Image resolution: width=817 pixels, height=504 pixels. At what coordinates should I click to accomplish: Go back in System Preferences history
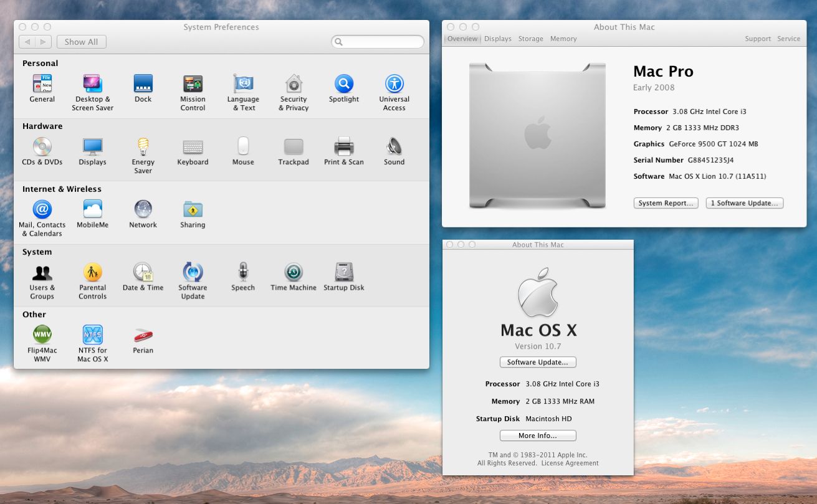click(27, 42)
